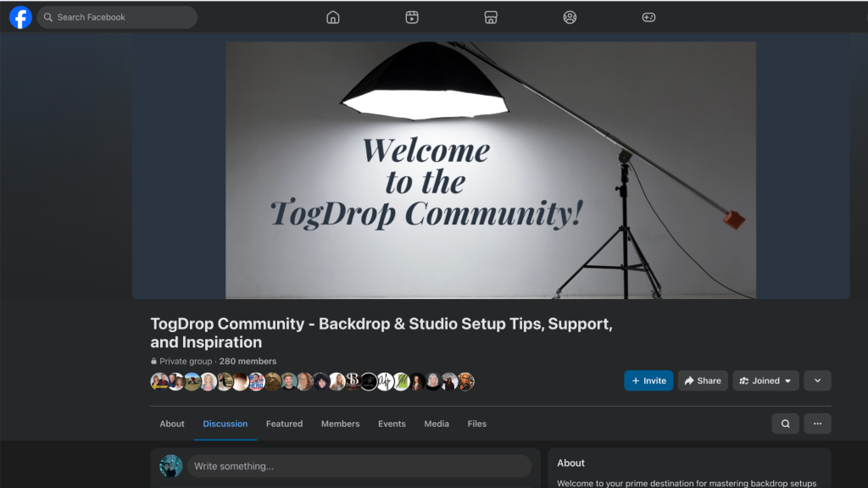Click the group title text

tap(381, 332)
